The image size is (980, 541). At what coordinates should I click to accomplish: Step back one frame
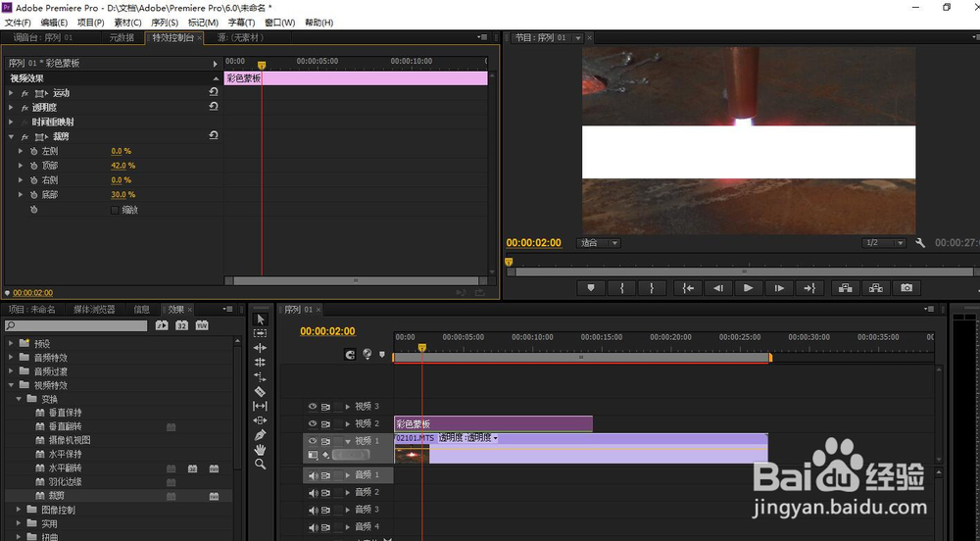(718, 288)
